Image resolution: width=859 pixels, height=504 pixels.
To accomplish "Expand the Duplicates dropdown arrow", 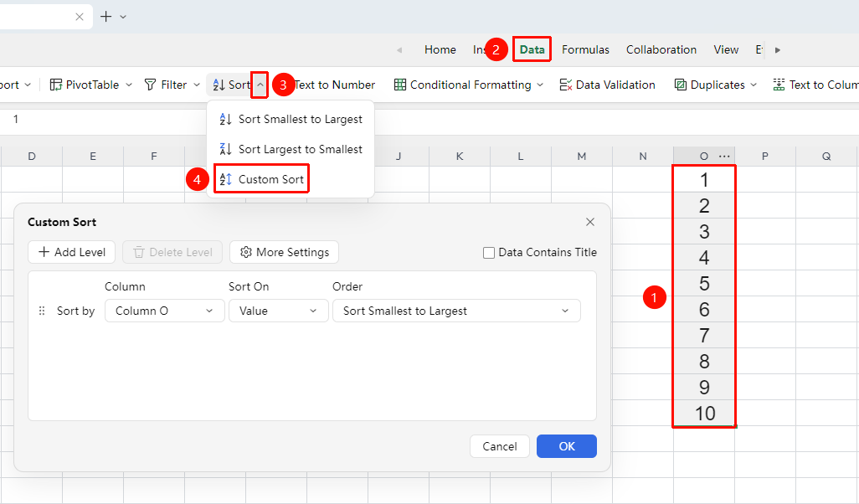I will click(x=754, y=85).
